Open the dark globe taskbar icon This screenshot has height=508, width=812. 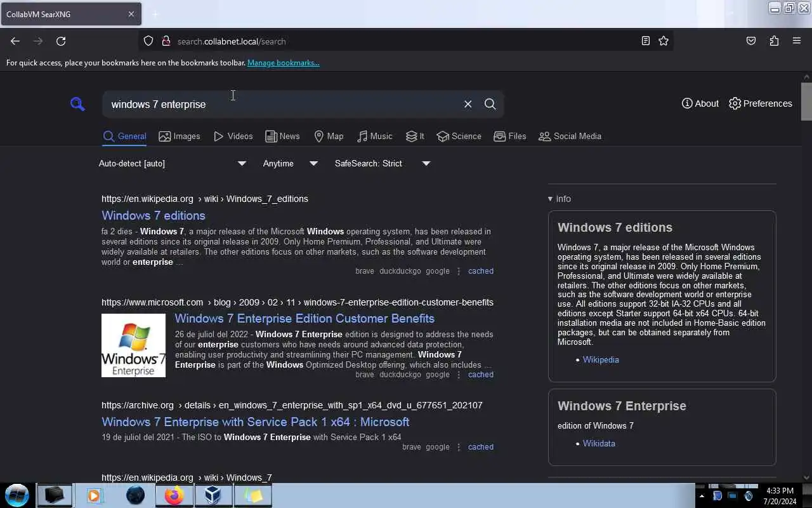click(135, 495)
